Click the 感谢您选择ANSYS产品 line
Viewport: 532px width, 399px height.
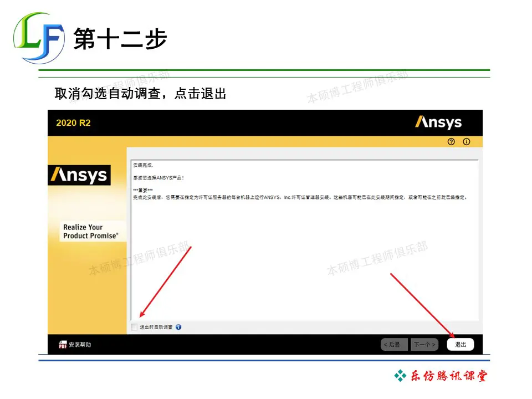click(x=158, y=178)
